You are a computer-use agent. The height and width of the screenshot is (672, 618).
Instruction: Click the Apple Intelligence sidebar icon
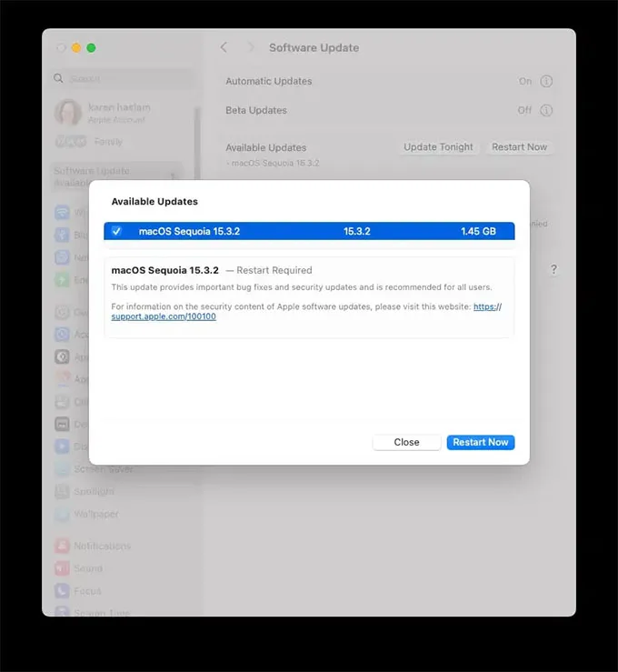62,379
